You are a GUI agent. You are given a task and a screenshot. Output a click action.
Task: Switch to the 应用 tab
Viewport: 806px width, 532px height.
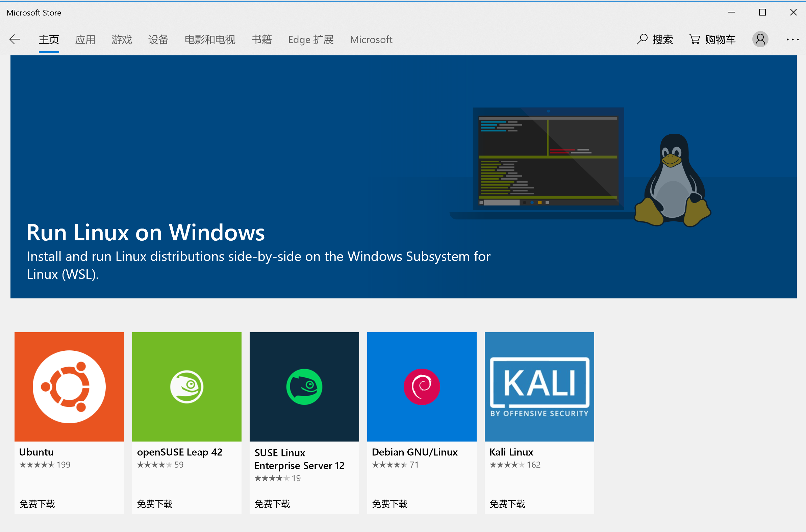[85, 39]
